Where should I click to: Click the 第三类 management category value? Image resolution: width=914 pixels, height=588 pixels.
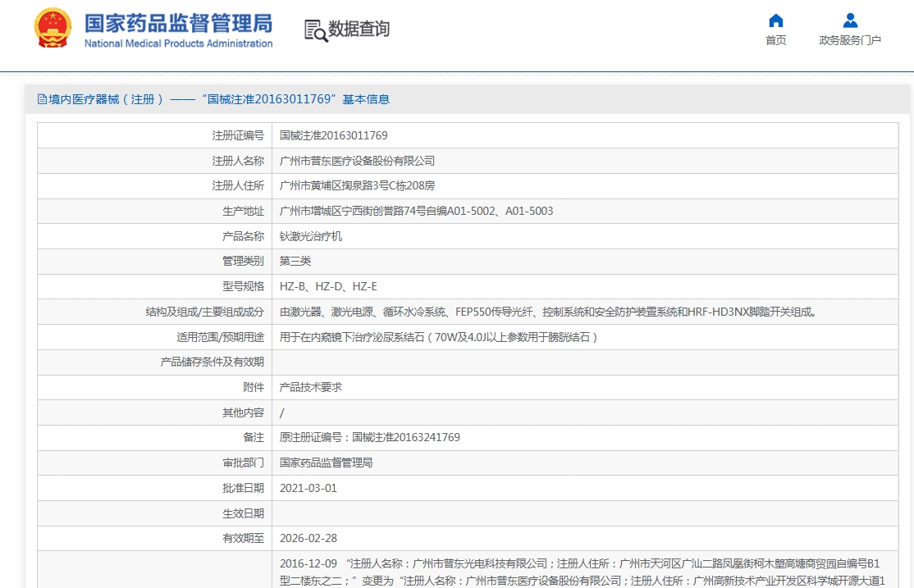295,261
